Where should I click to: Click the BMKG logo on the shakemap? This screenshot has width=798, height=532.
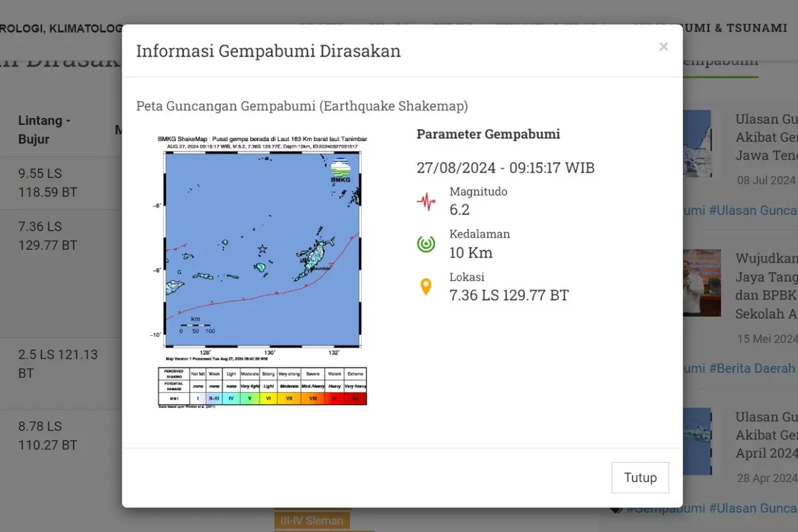pyautogui.click(x=340, y=170)
